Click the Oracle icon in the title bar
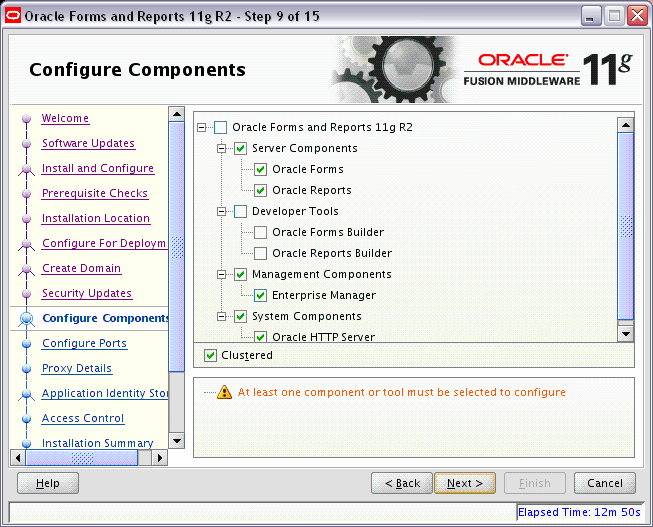The width and height of the screenshot is (653, 527). click(x=13, y=16)
